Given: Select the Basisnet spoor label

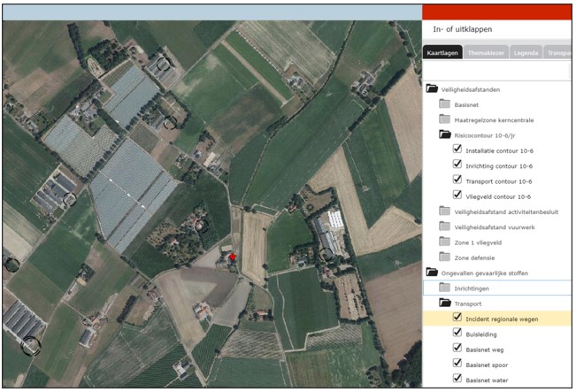Looking at the screenshot, I should [488, 365].
